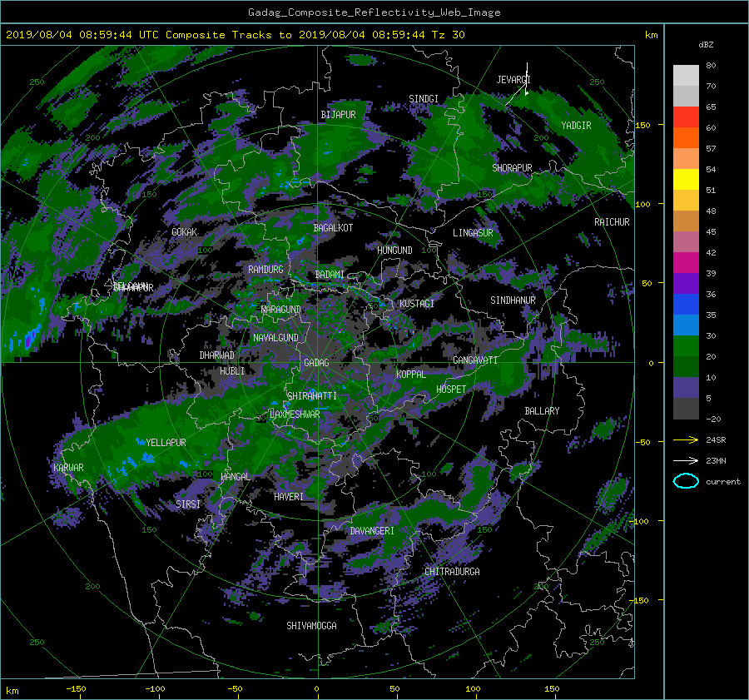Click the LAXMESHWAR city label
The image size is (749, 700).
(295, 415)
